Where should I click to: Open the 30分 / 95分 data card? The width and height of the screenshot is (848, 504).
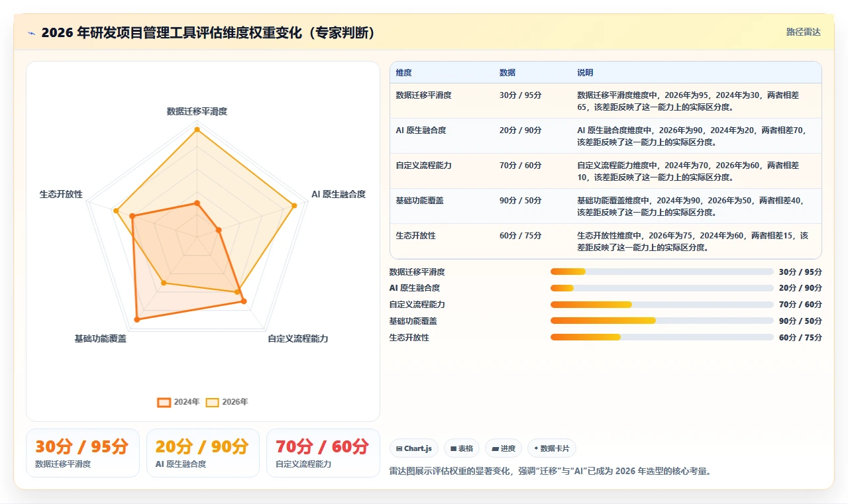pos(83,453)
